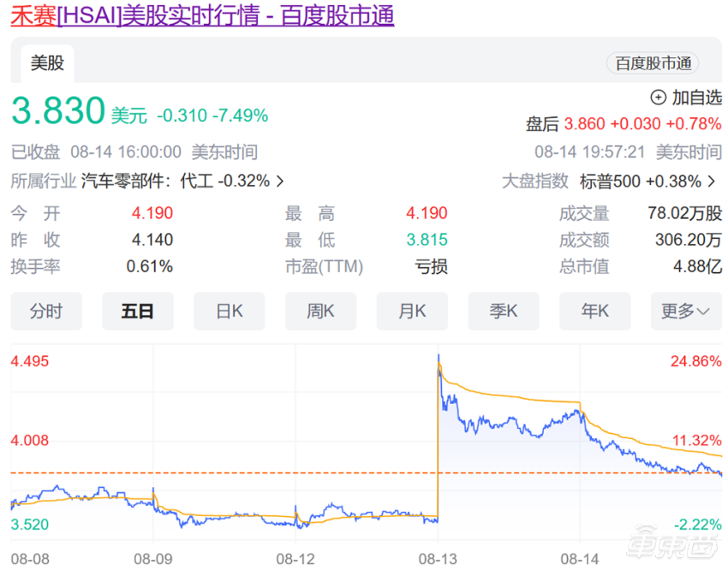Open the 禾赛[HSAI]美股实时行情 title link

click(202, 15)
